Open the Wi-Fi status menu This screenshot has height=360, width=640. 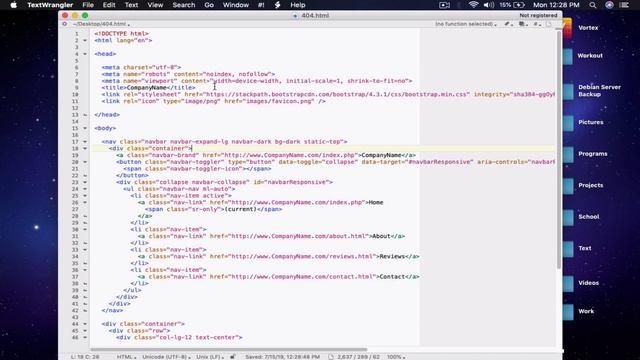(x=473, y=5)
